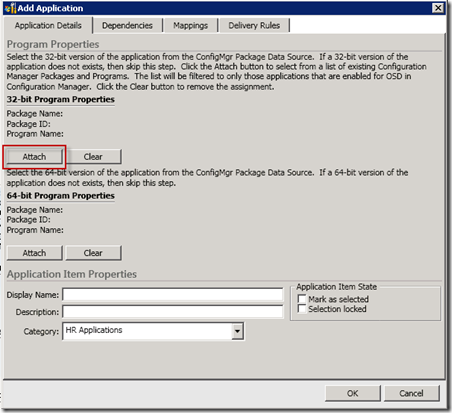Click the Description label text
This screenshot has width=452, height=413.
point(37,312)
